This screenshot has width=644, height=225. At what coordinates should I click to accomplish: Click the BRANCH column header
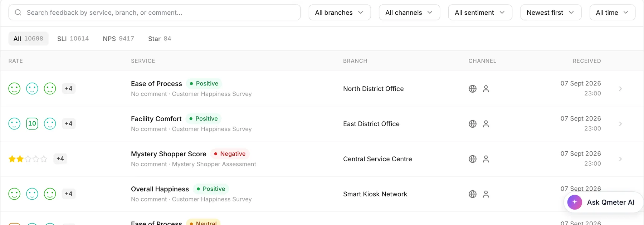point(355,61)
